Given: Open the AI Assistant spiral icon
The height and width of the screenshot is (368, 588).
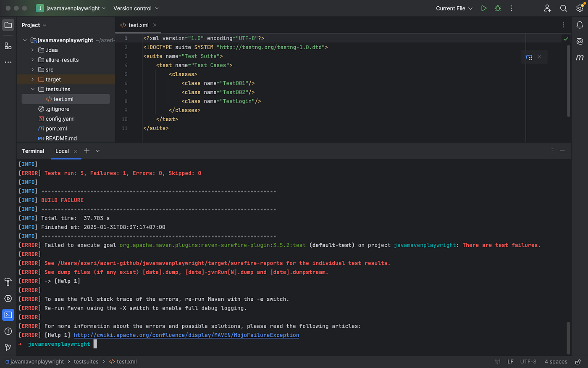Looking at the screenshot, I should (580, 41).
